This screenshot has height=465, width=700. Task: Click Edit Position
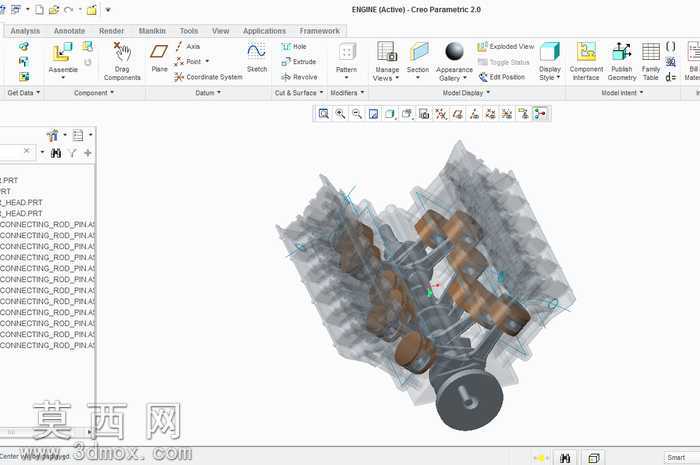pos(502,77)
